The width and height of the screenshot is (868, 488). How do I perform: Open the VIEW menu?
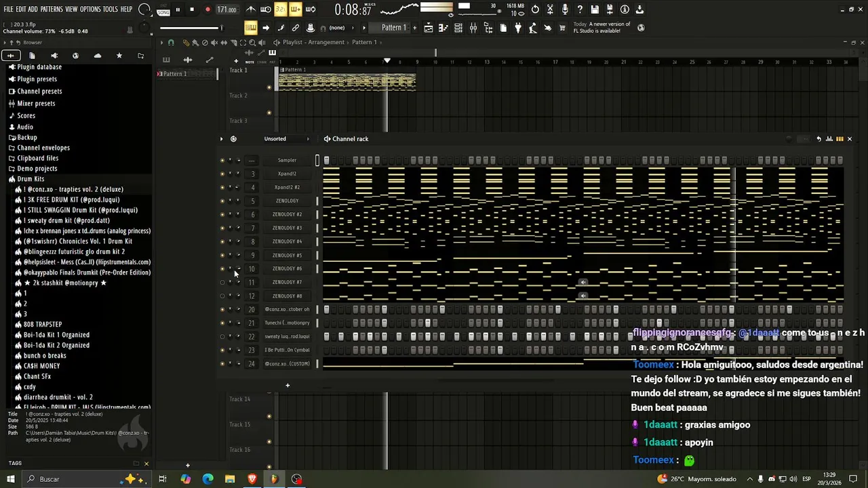tap(71, 9)
